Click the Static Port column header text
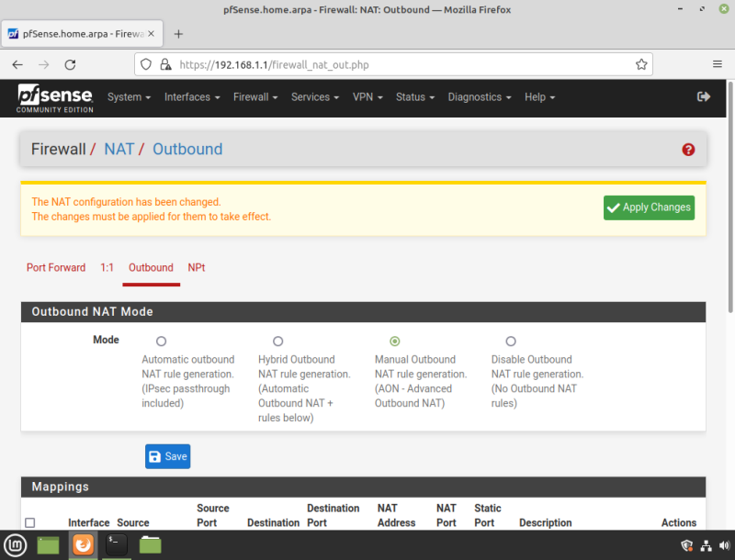The height and width of the screenshot is (560, 735). coord(488,516)
